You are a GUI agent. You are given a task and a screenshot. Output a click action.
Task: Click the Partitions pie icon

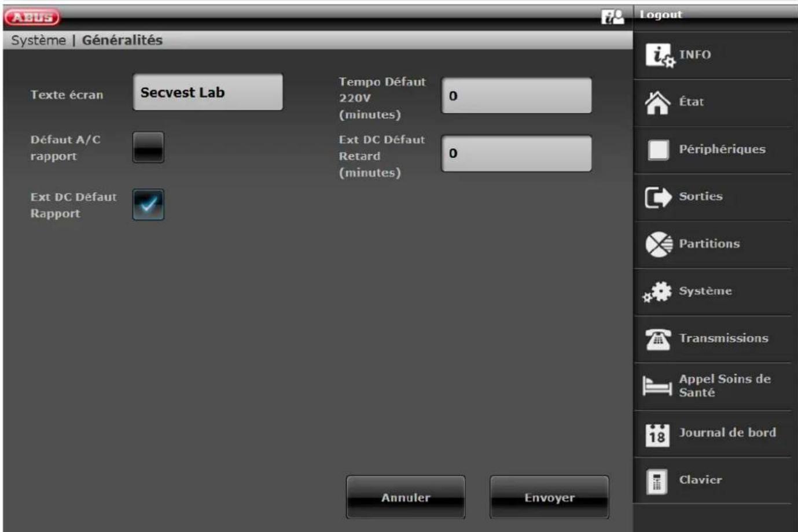click(658, 245)
